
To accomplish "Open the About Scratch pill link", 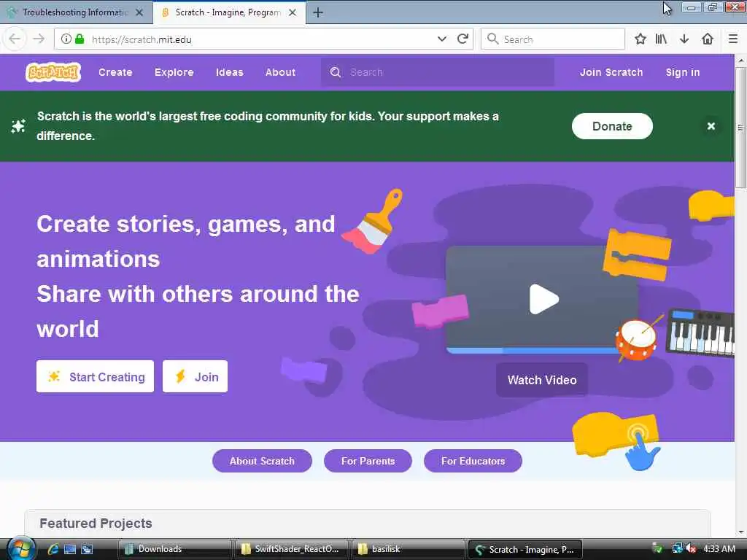I will pyautogui.click(x=262, y=461).
